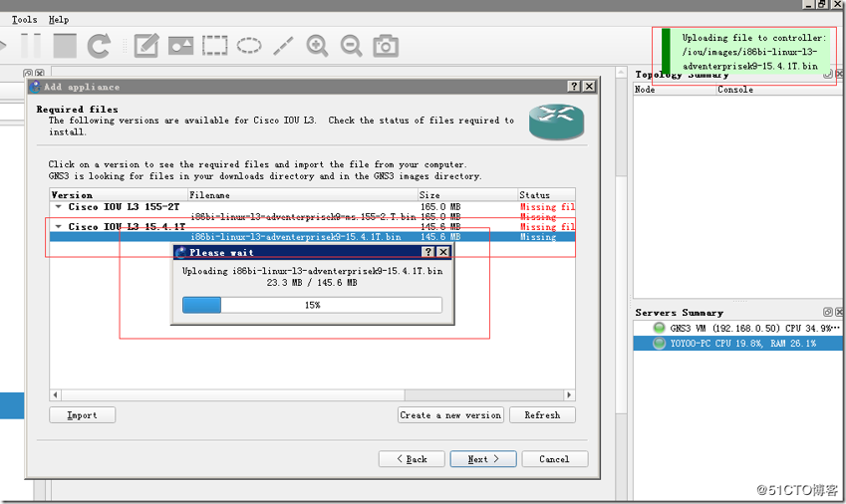Float the Servers Summary panel
Screen dimensions: 846x504
pos(826,313)
